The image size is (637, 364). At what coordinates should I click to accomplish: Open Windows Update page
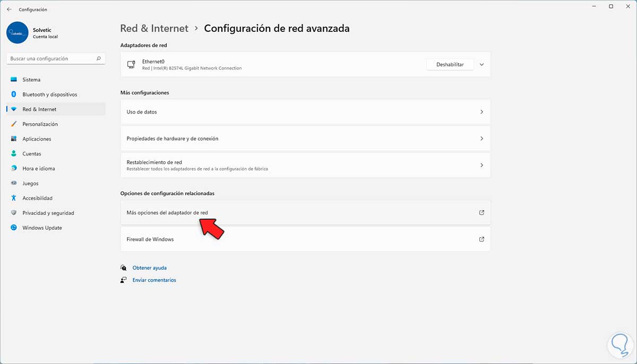(56, 228)
